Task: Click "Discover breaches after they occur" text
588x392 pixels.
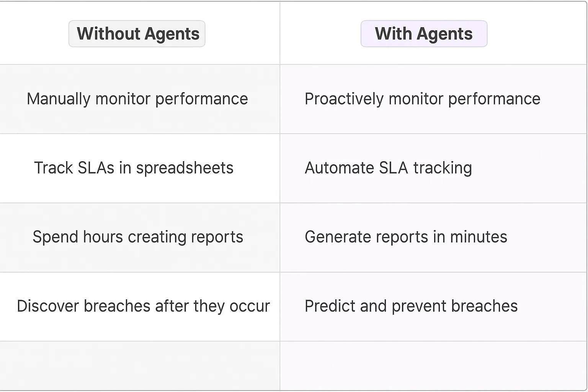Action: click(144, 306)
